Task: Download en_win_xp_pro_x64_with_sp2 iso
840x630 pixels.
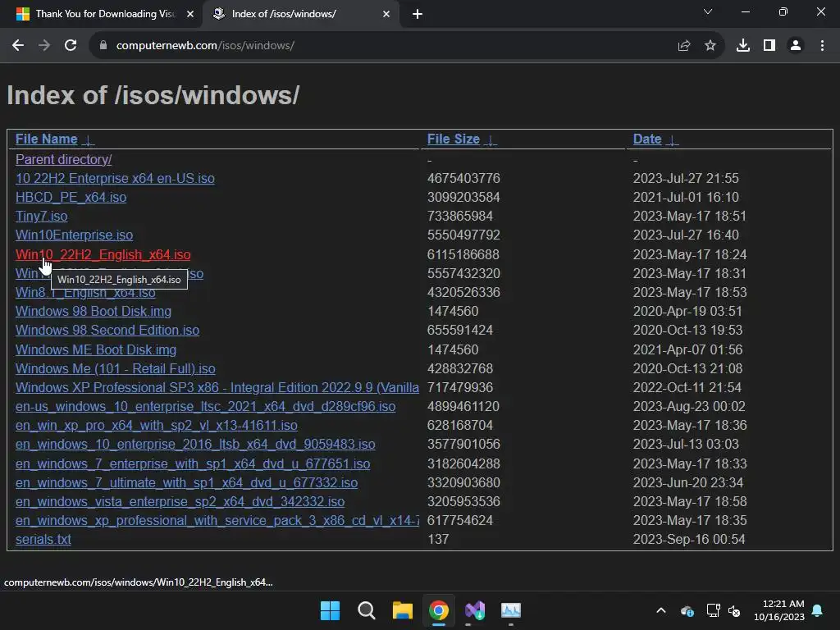Action: [x=157, y=426]
